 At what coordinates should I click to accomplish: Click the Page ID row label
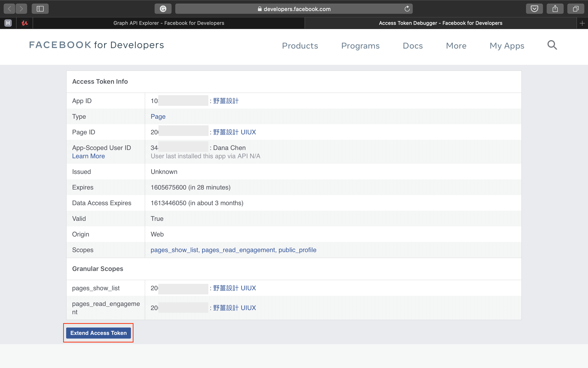pos(84,132)
